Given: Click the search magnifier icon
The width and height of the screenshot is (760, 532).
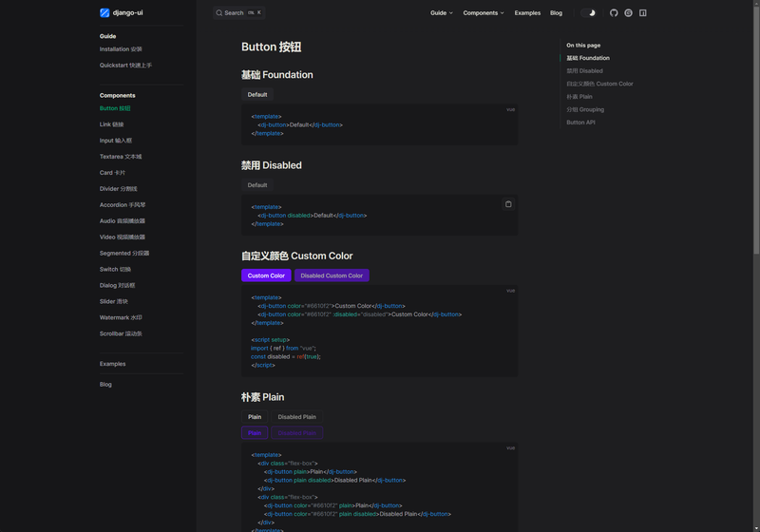Looking at the screenshot, I should click(219, 13).
